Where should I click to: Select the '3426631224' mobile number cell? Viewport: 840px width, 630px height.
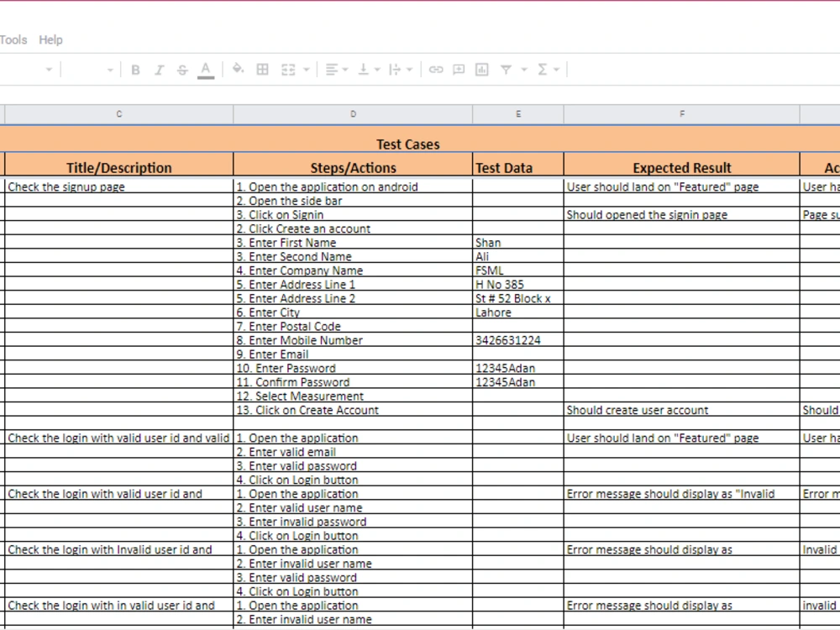518,339
